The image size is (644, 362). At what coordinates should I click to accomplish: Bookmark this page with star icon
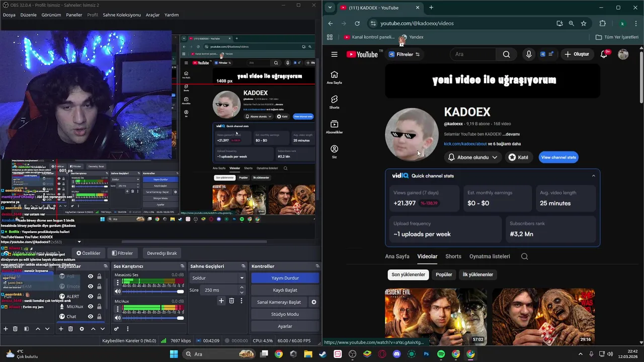584,23
